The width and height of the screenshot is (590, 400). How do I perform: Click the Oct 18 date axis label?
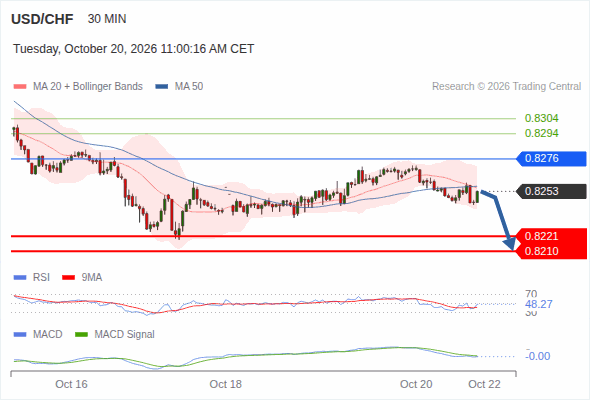[225, 384]
